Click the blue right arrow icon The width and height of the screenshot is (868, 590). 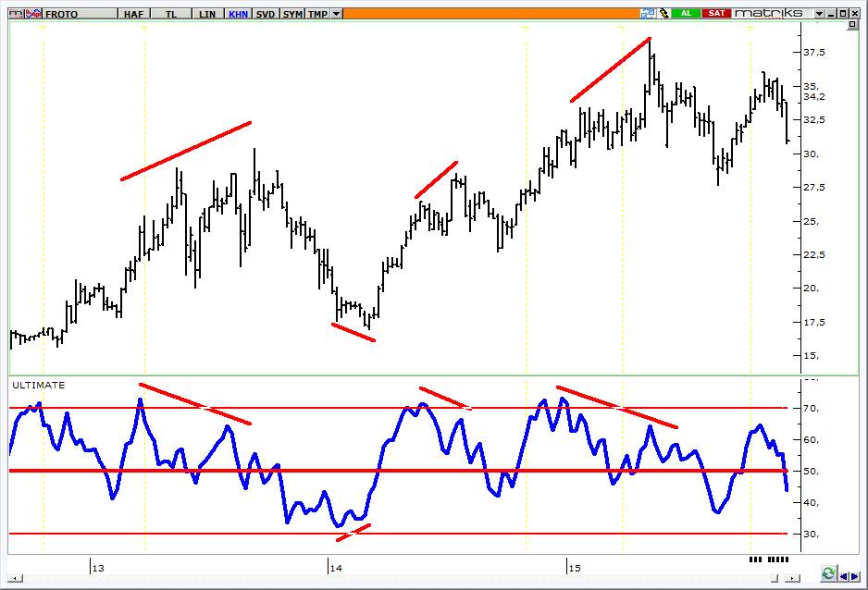tap(855, 576)
